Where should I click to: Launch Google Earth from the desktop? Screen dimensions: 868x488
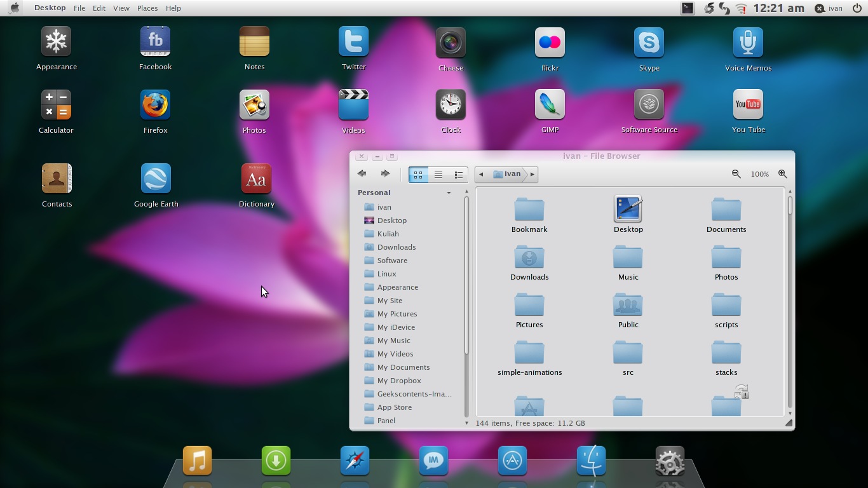[x=156, y=179]
